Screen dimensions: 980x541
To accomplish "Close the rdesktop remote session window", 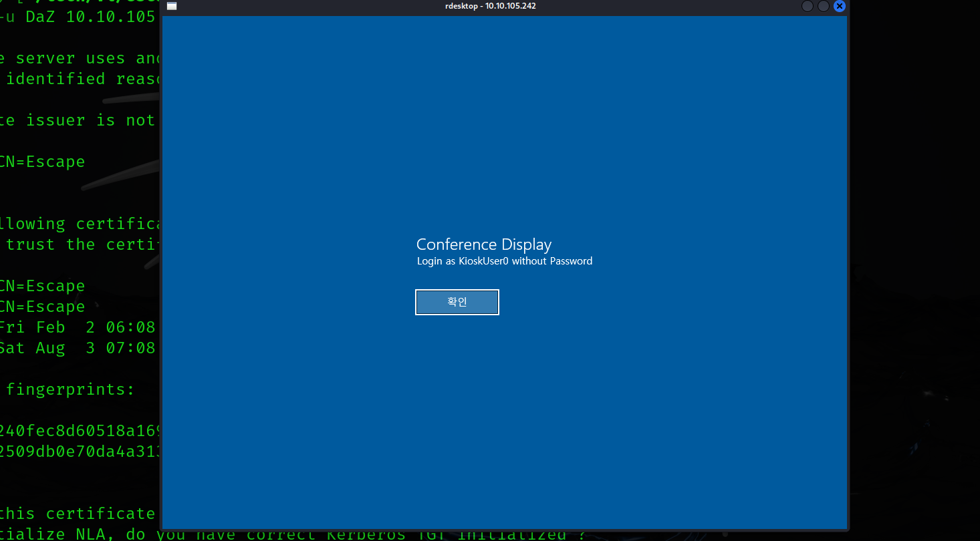I will coord(840,6).
